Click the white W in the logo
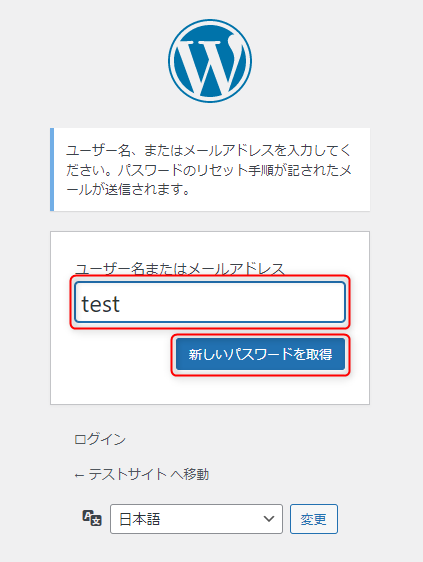The height and width of the screenshot is (562, 423). (x=210, y=63)
